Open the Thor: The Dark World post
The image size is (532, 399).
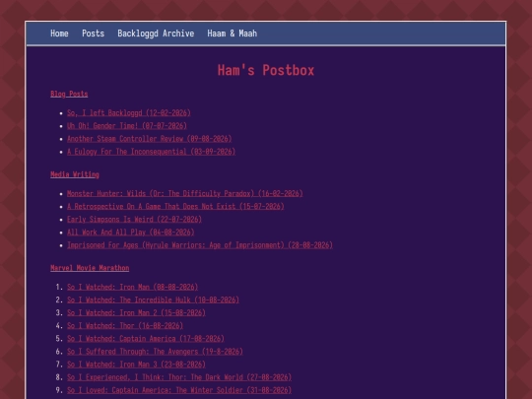179,377
